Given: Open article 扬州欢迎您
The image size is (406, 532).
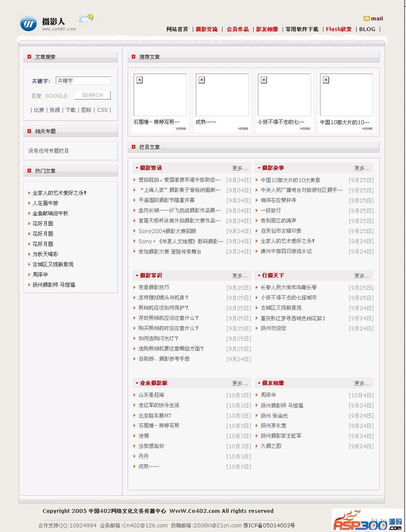Looking at the screenshot, I should 273,328.
